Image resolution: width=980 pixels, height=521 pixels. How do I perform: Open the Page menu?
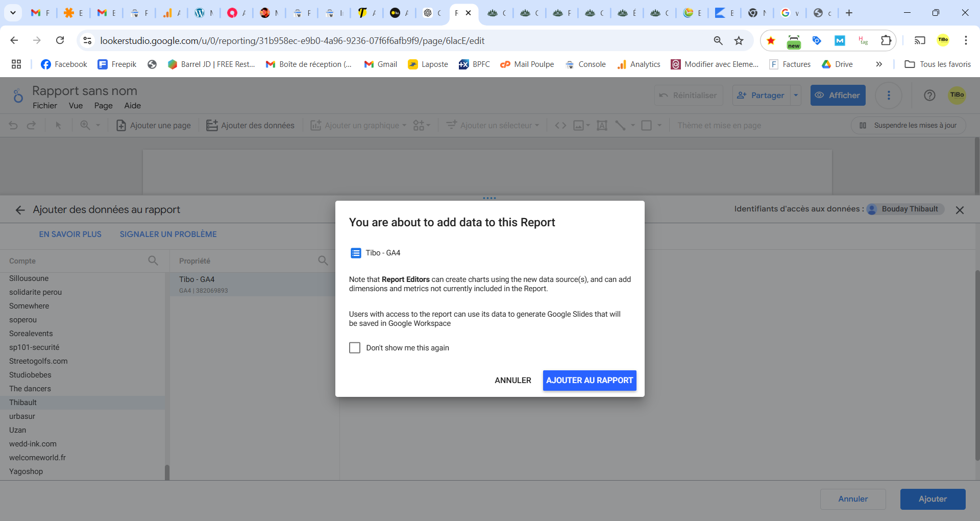[x=103, y=106]
